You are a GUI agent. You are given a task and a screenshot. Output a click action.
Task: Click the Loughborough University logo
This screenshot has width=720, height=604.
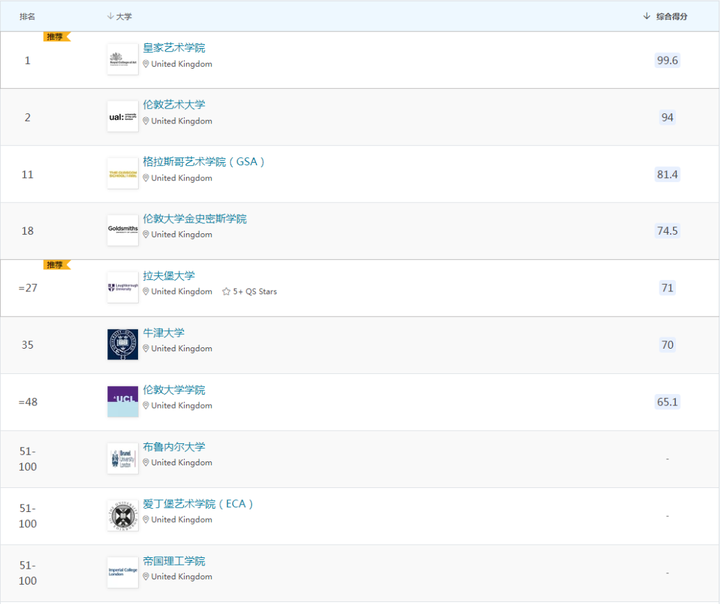tap(123, 288)
